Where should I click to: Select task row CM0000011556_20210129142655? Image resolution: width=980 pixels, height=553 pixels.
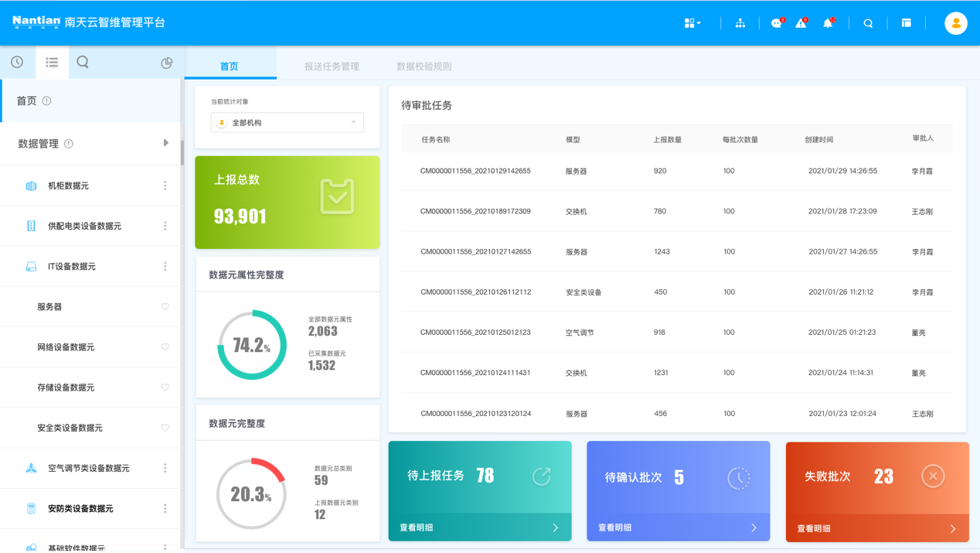click(475, 171)
